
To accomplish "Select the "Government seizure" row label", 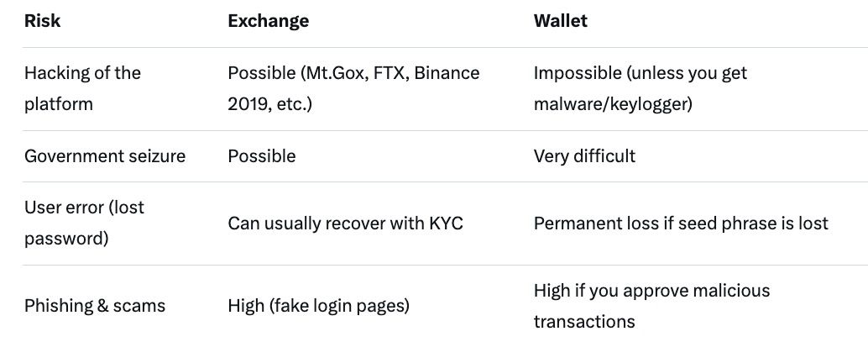I will tap(105, 156).
